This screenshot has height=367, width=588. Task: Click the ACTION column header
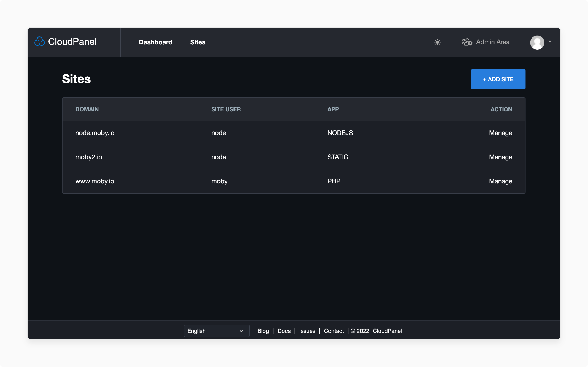(x=501, y=109)
